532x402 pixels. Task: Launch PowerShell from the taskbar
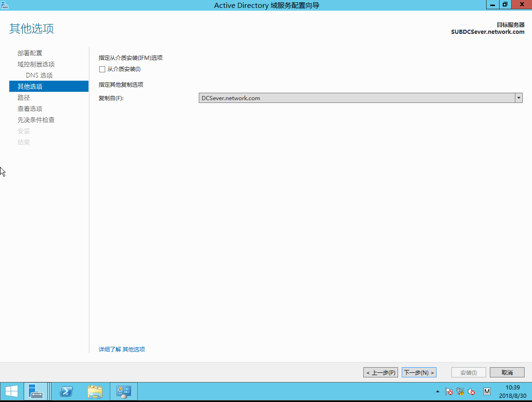click(66, 391)
